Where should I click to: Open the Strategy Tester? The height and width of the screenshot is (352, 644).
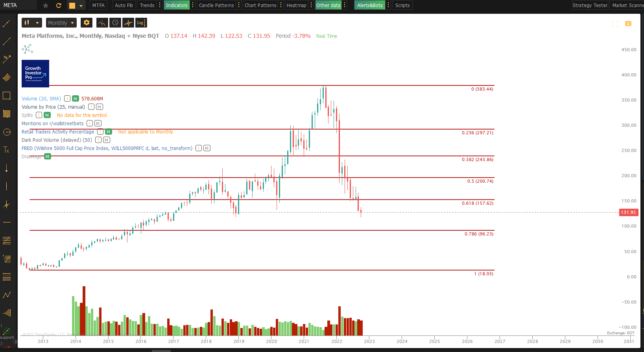pos(590,5)
